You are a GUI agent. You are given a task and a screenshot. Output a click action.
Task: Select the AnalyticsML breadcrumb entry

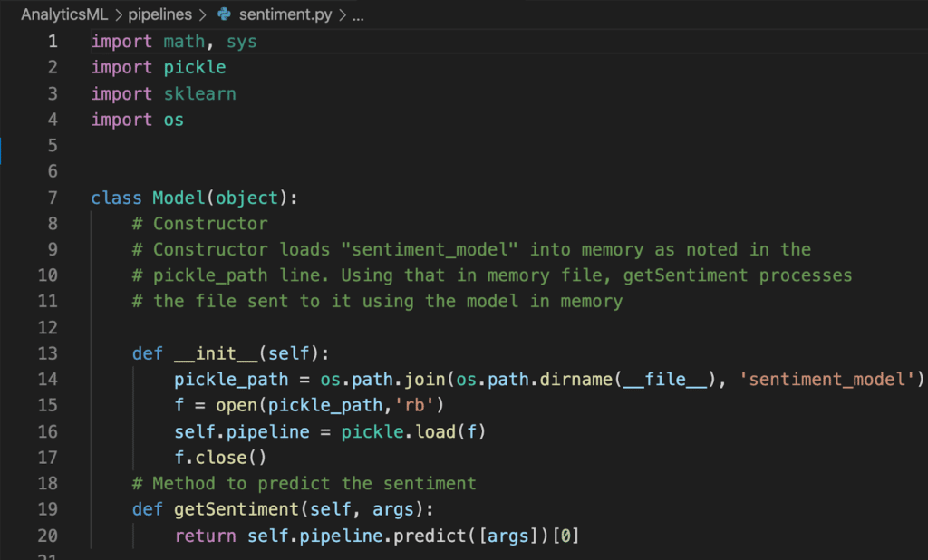pyautogui.click(x=63, y=14)
